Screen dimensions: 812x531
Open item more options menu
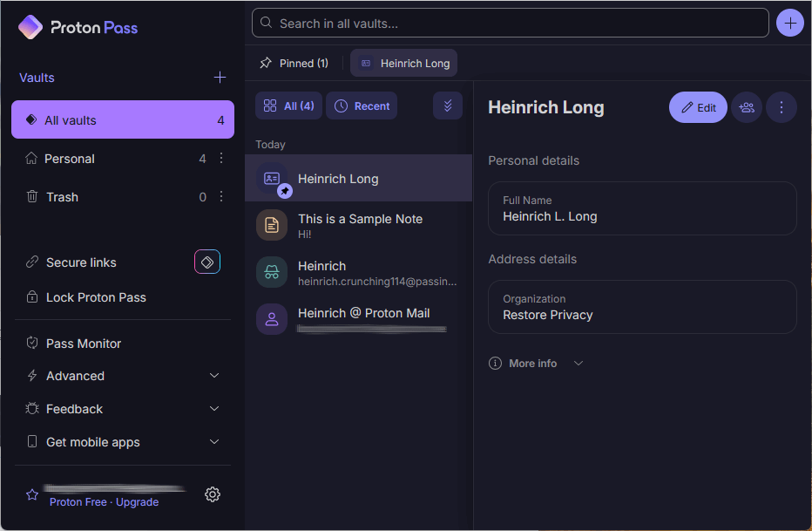[781, 107]
